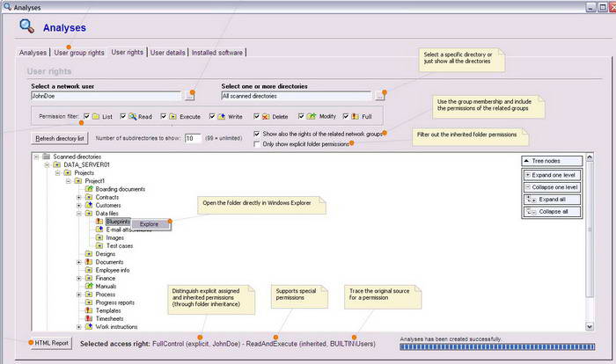Expand the Work instructions tree node

(x=78, y=327)
